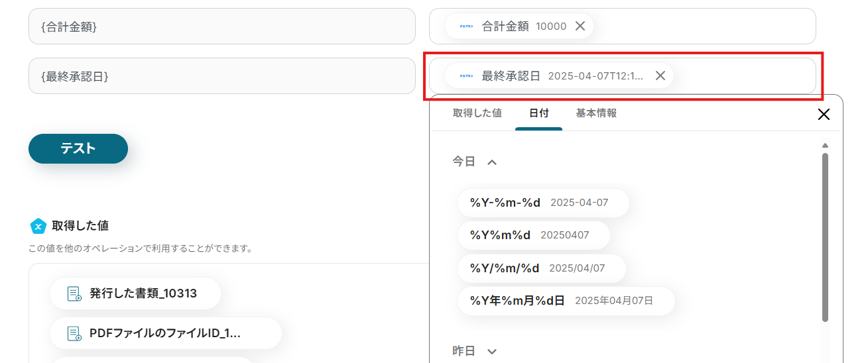
Task: Click the {最終承認日} input field
Action: click(x=222, y=76)
